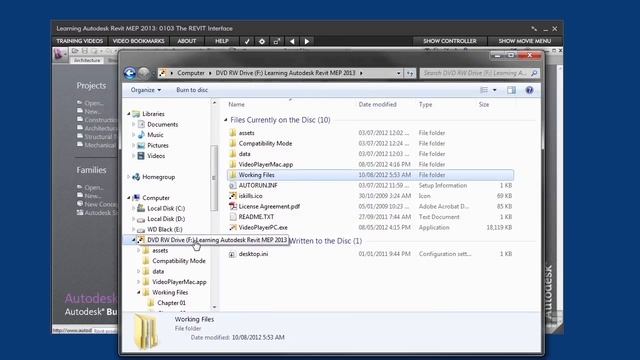Screen dimensions: 640x360
Task: Sort by Type column header
Action: (425, 104)
